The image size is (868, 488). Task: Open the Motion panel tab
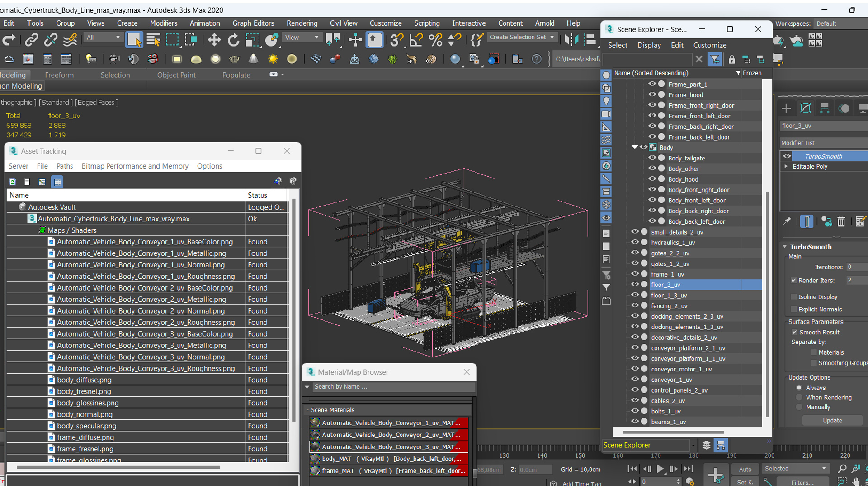point(844,108)
